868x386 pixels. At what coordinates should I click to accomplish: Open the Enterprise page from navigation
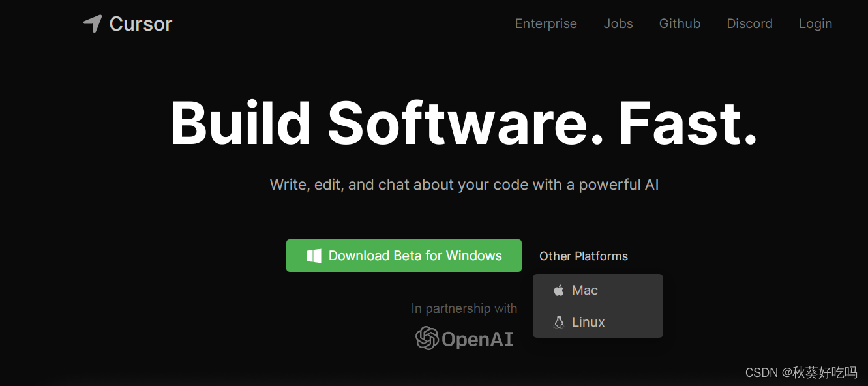point(546,23)
